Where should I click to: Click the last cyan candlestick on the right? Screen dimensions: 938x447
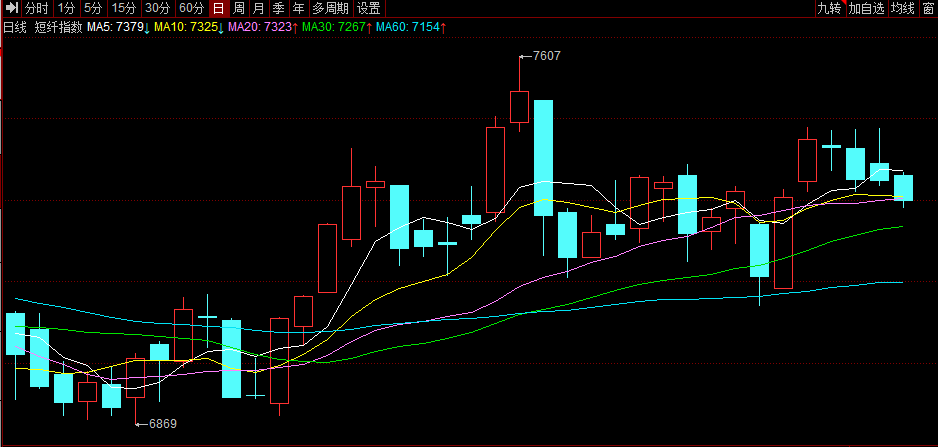click(903, 188)
